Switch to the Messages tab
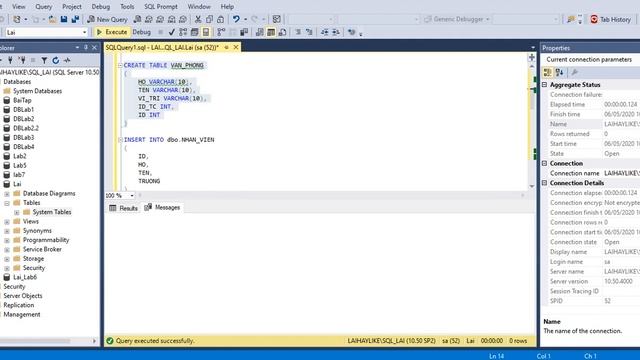This screenshot has width=640, height=360. point(162,207)
